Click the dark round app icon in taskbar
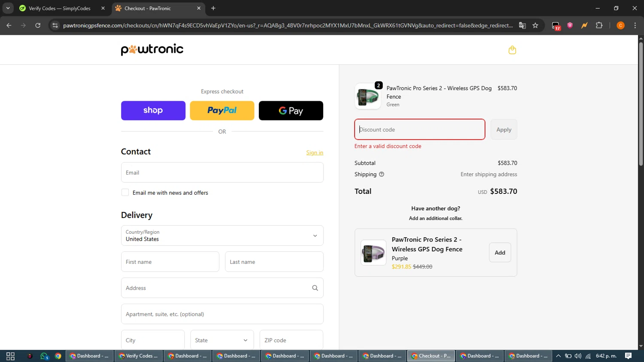Image resolution: width=644 pixels, height=362 pixels. pyautogui.click(x=30, y=356)
